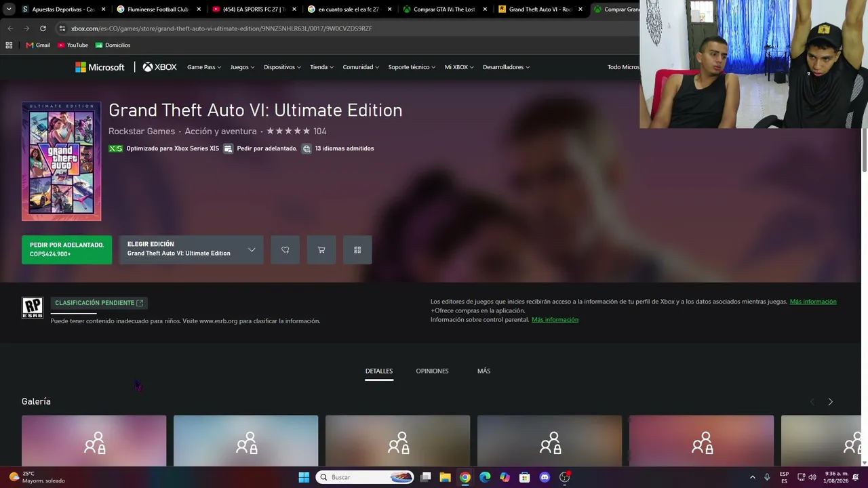Open Task View in the taskbar
The width and height of the screenshot is (868, 488).
[x=426, y=477]
